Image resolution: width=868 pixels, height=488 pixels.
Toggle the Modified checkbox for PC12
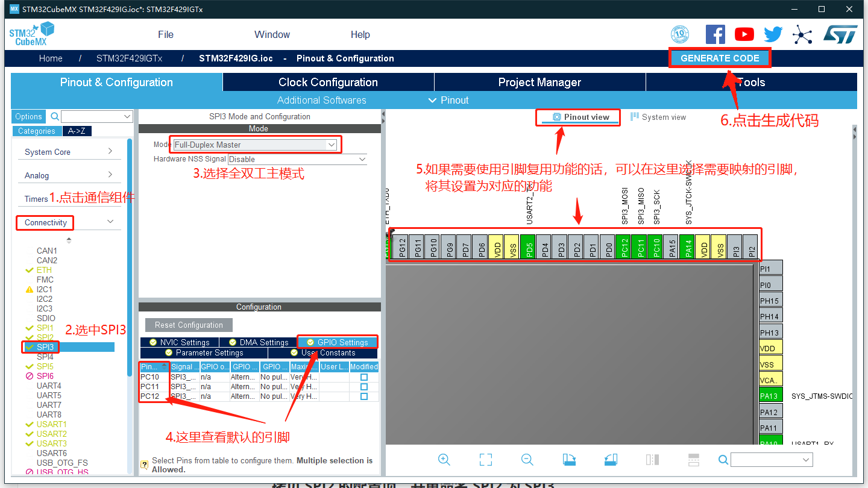click(x=364, y=396)
